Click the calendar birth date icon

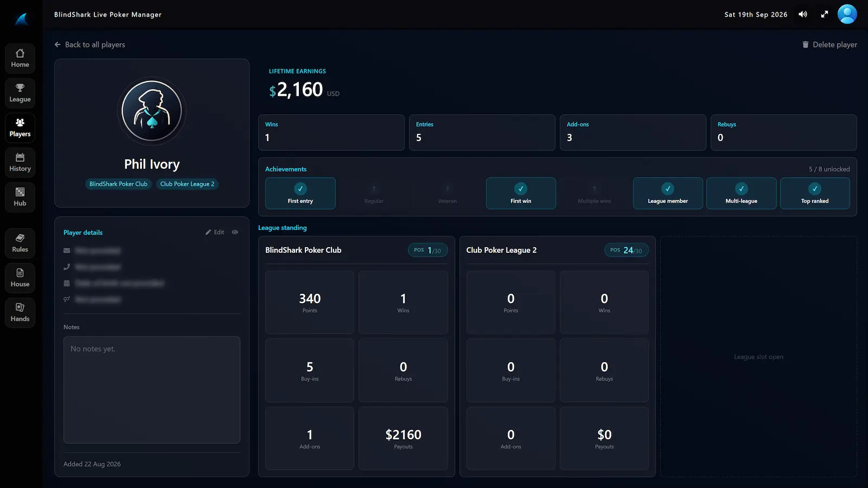(x=67, y=283)
